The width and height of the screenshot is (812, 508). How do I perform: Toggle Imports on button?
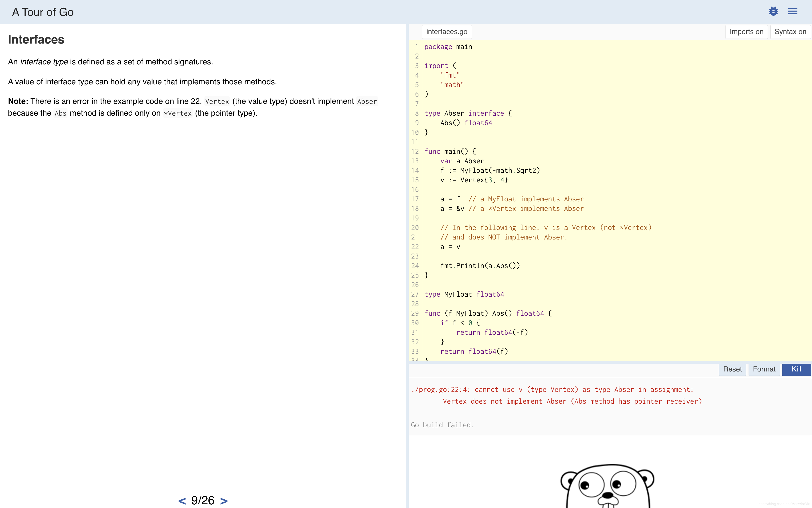[x=746, y=32]
